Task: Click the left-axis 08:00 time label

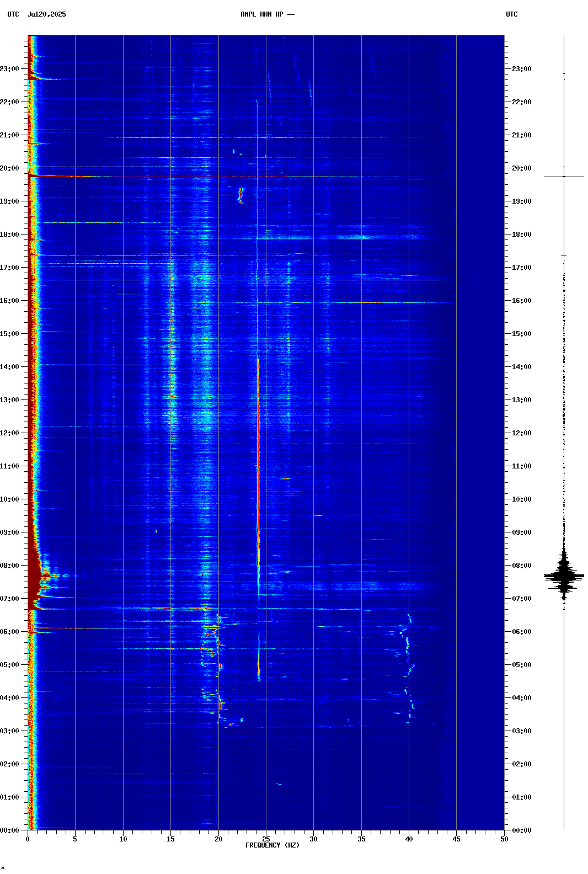Action: coord(10,566)
